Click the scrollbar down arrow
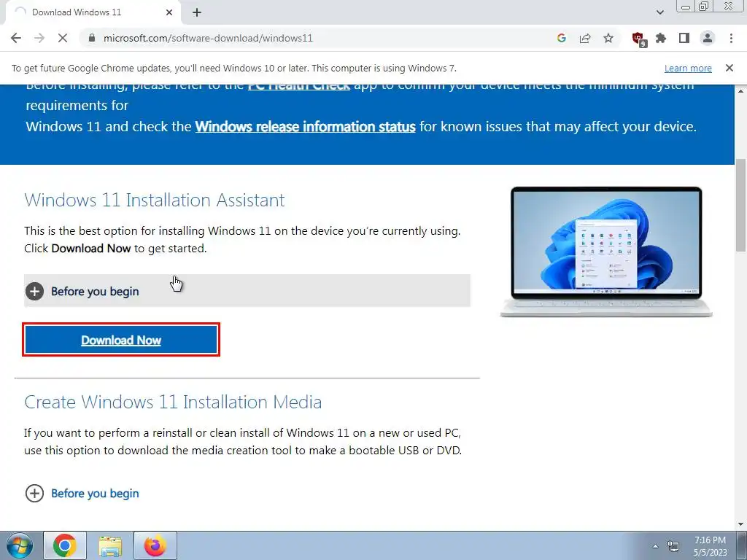Screen dimensions: 747x560 741,524
